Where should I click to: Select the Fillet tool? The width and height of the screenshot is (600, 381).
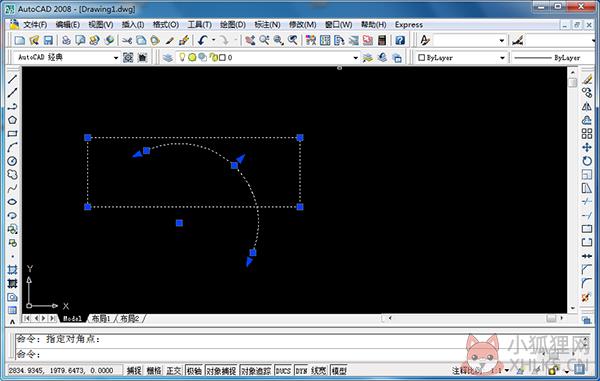(587, 283)
